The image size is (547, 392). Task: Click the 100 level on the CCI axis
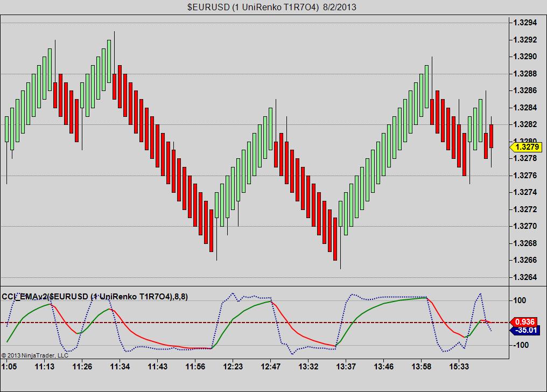pos(520,300)
